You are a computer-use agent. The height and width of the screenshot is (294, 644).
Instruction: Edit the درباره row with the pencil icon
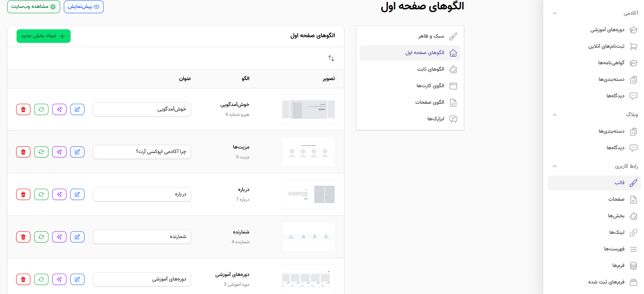coord(77,194)
